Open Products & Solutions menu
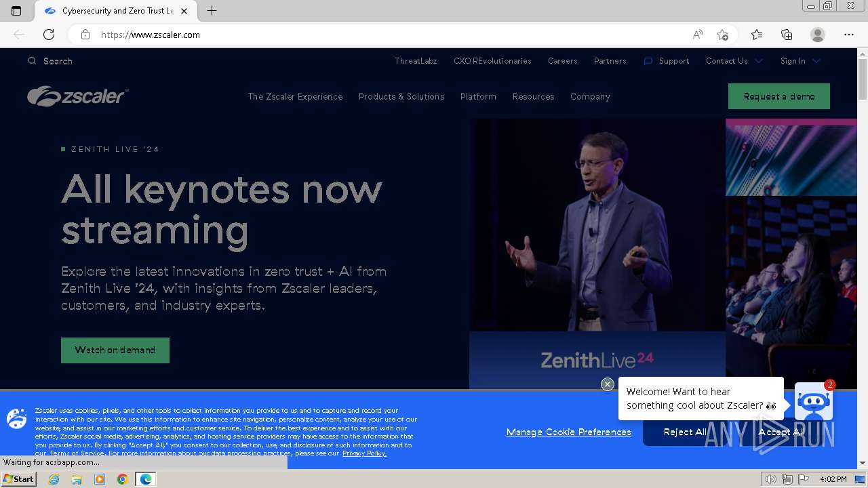This screenshot has height=488, width=868. click(x=401, y=96)
